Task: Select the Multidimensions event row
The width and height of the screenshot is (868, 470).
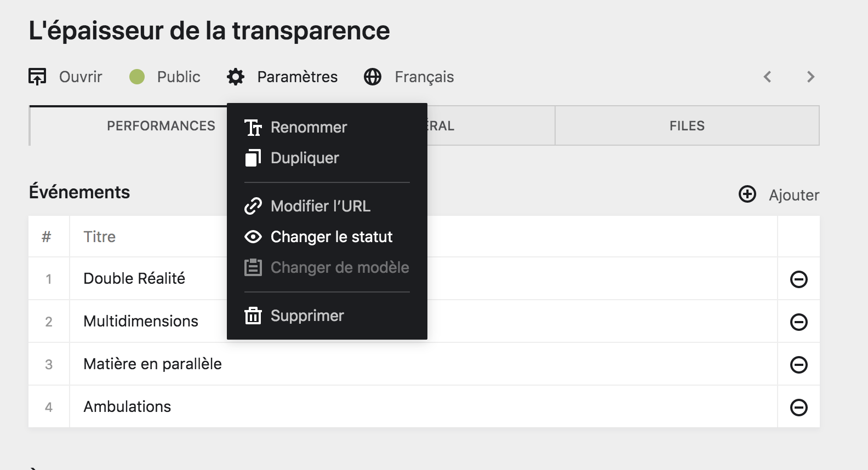Action: pyautogui.click(x=140, y=321)
